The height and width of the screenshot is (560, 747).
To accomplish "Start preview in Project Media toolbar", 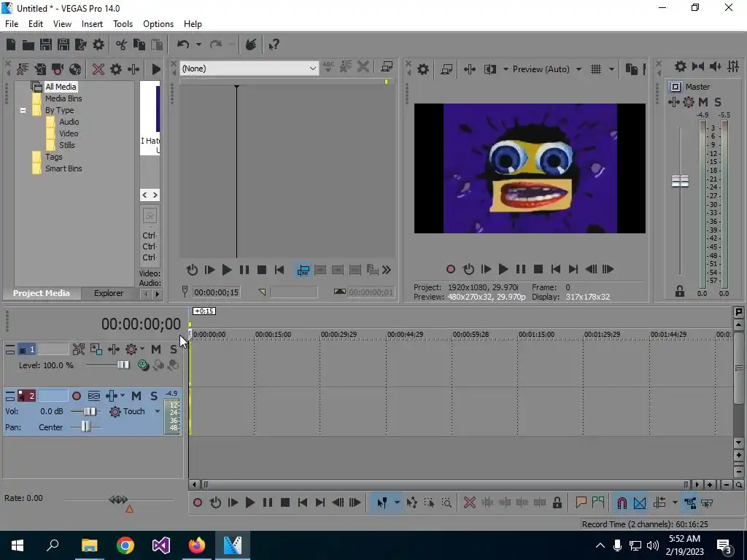I will [x=156, y=69].
